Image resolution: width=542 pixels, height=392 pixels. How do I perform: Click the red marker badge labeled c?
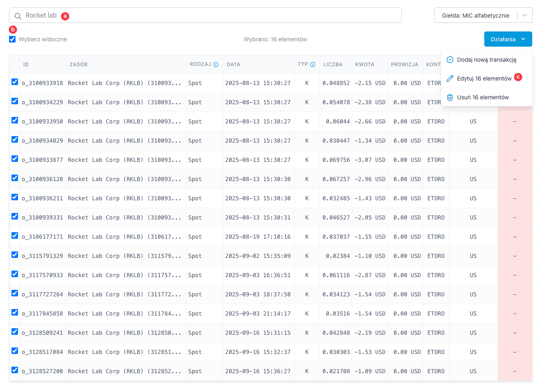coord(518,77)
